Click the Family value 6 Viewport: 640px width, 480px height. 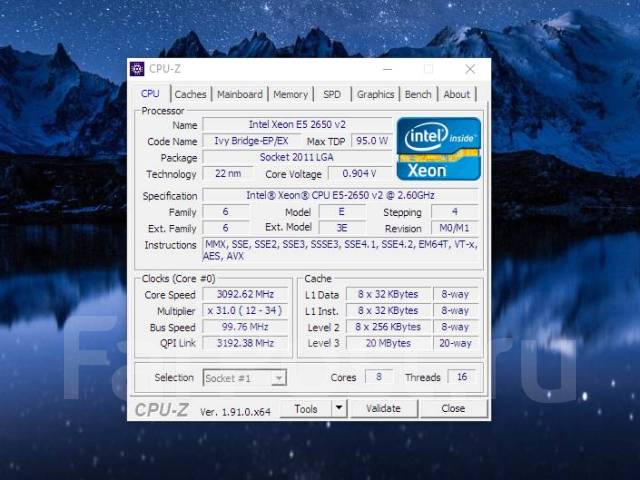point(225,211)
